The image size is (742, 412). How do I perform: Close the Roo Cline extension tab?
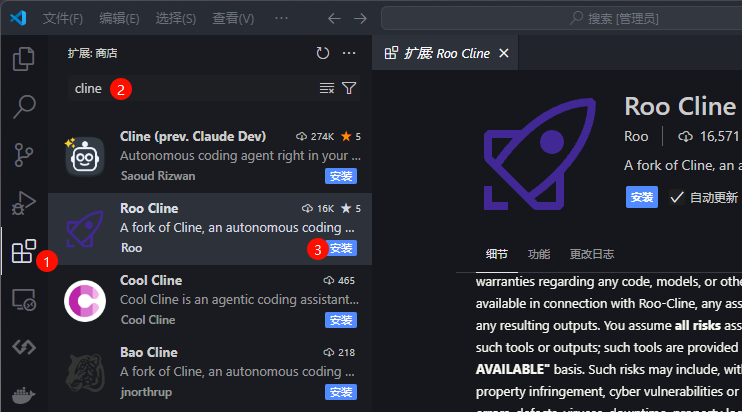coord(504,53)
